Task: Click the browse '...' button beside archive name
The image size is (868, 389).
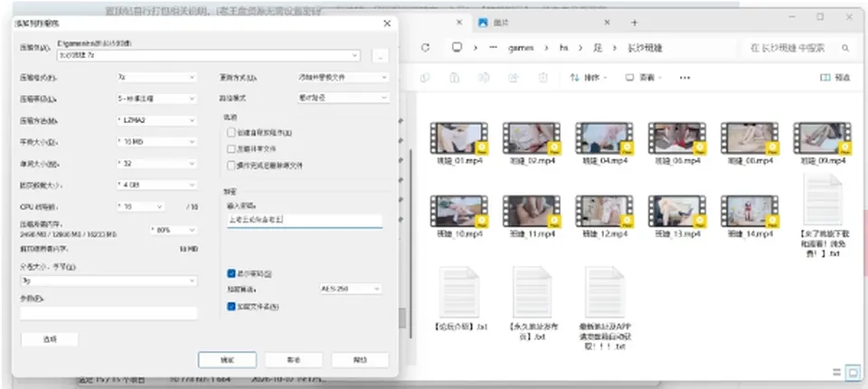Action: [380, 56]
